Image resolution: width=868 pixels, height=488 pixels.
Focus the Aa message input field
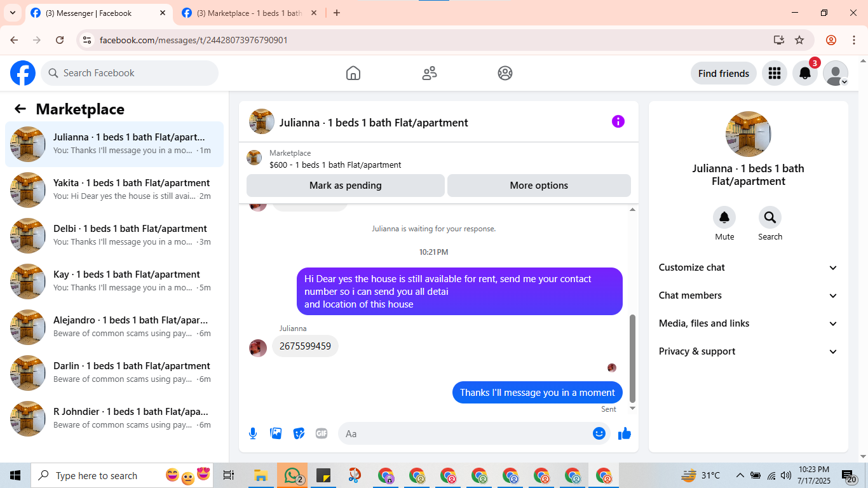tap(474, 433)
